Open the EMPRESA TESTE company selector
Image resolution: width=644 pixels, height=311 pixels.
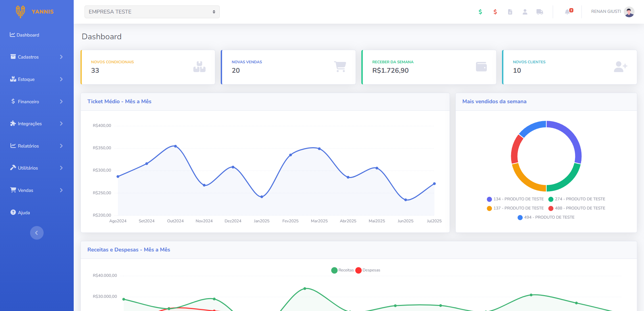[152, 12]
